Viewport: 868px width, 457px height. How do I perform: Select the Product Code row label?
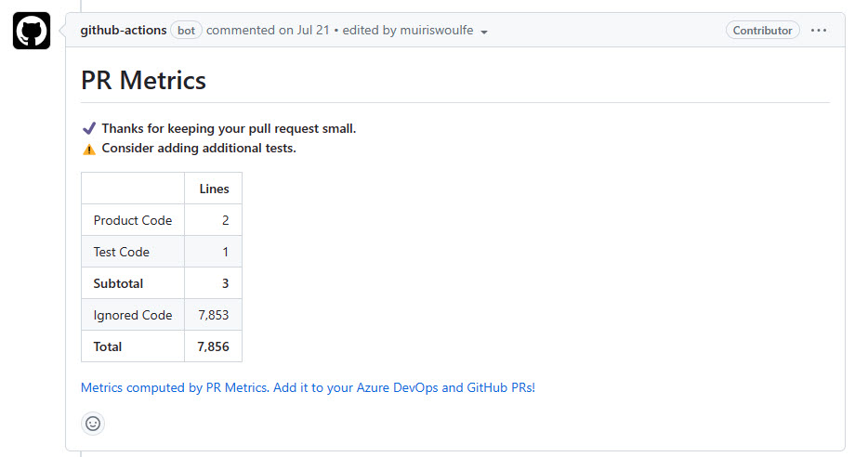[133, 220]
